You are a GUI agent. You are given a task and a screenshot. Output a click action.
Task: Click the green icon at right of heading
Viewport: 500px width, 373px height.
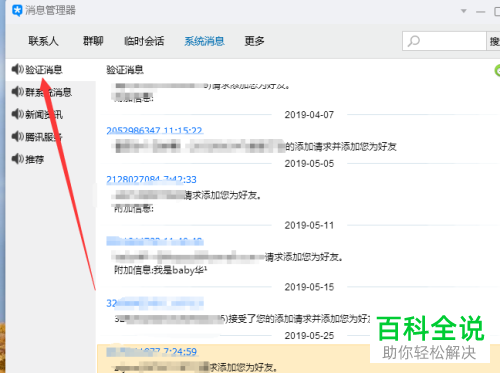point(497,70)
